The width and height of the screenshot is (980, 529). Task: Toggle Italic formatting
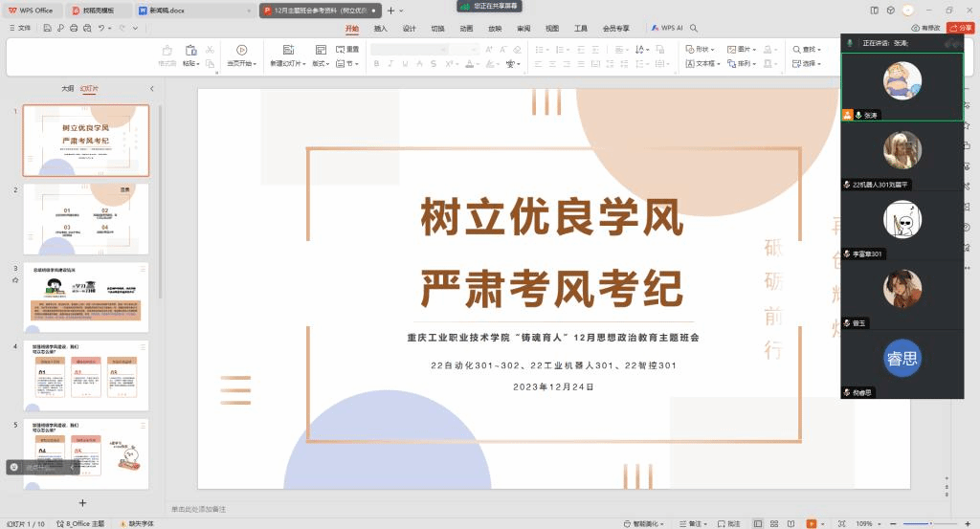[x=390, y=64]
